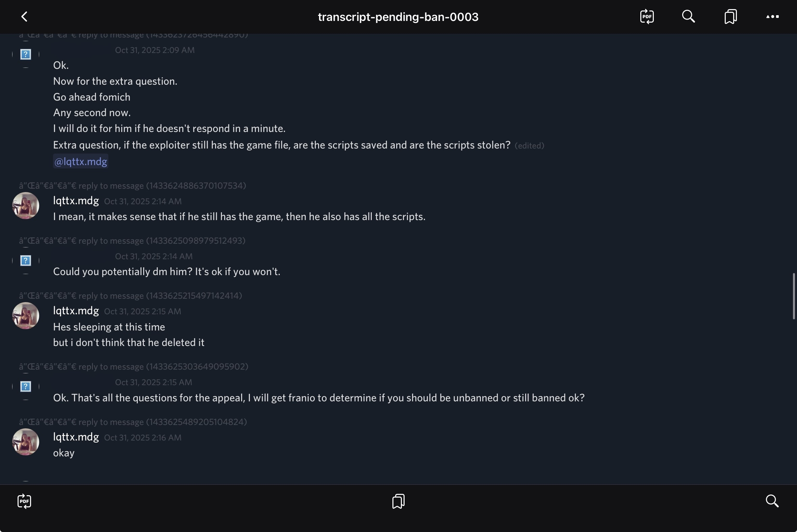The height and width of the screenshot is (532, 797).
Task: Tap the bottom-right search icon
Action: [x=772, y=501]
